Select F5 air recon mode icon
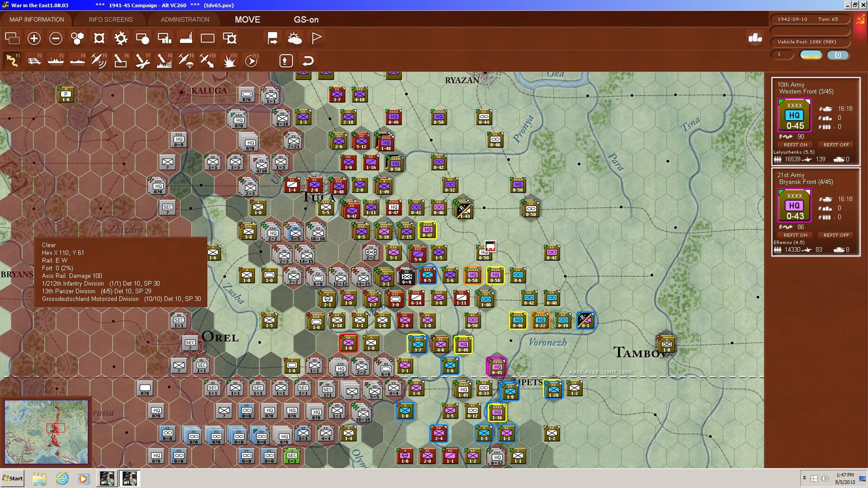This screenshot has width=868, height=488. pyautogui.click(x=99, y=61)
